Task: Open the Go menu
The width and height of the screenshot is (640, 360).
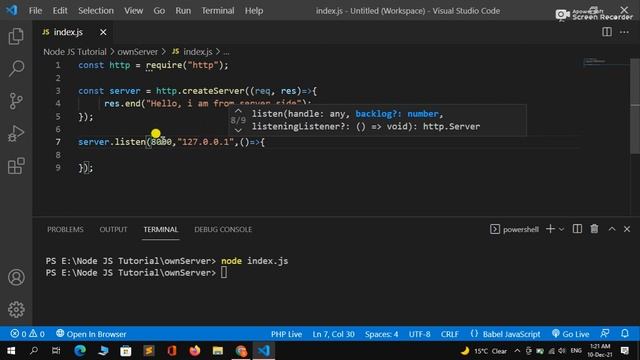Action: coord(159,11)
